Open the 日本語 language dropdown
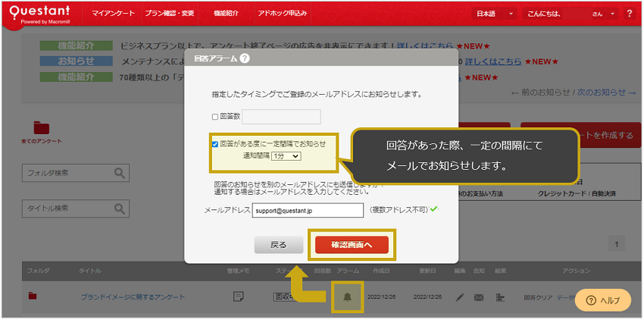 click(496, 14)
